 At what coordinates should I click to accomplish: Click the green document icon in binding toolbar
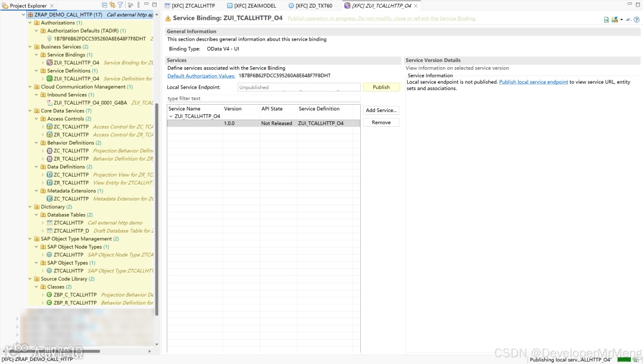tap(607, 19)
